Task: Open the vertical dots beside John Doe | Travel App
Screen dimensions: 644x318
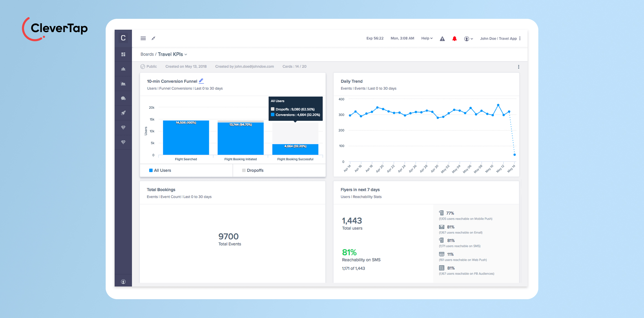Action: coord(520,38)
